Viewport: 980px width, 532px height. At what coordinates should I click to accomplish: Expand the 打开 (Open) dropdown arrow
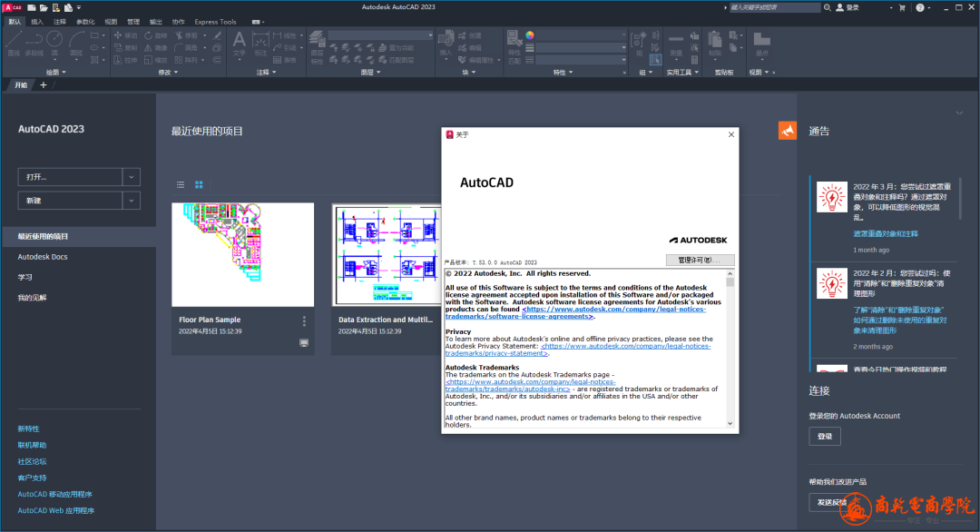click(132, 177)
